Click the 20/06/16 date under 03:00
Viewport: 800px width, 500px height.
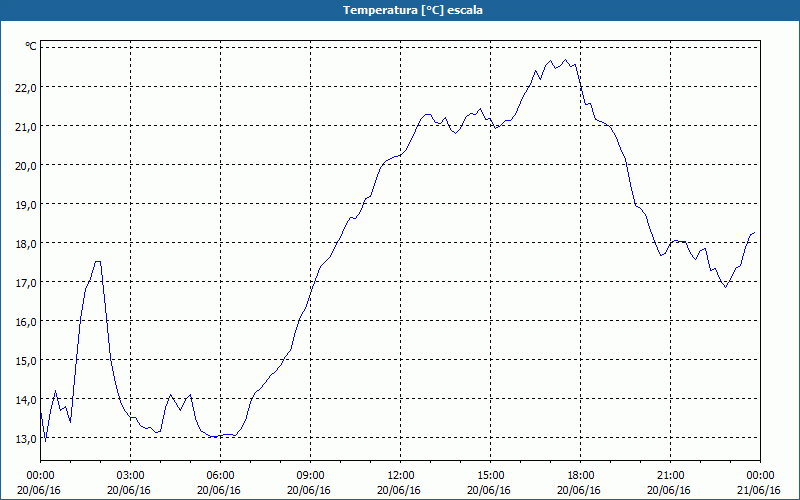coord(129,490)
